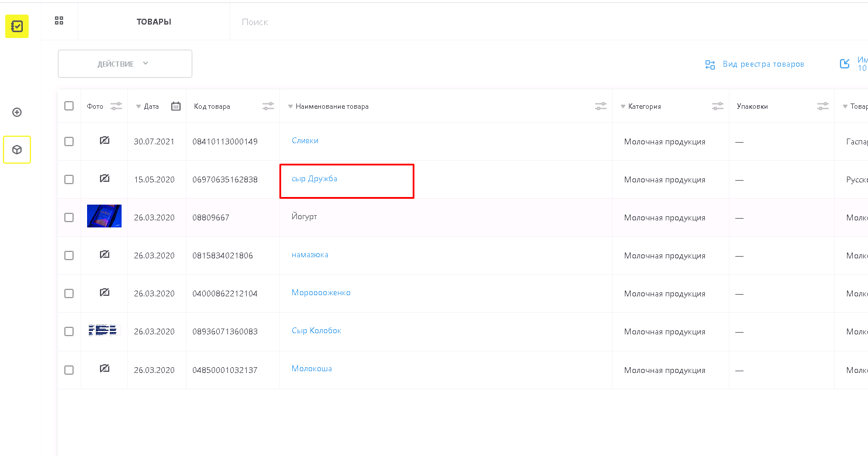Click the Упаковки column header
Screen dimensions: 868x456
[752, 106]
